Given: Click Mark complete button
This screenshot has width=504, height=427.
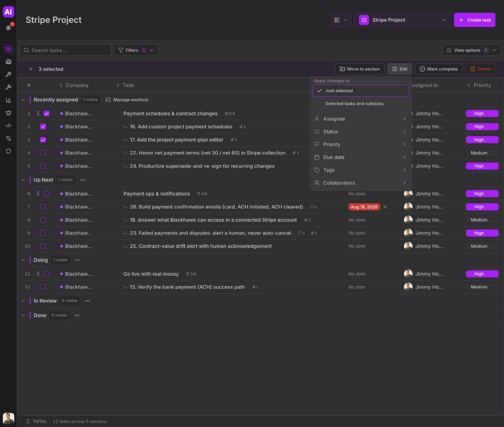Looking at the screenshot, I should tap(439, 69).
